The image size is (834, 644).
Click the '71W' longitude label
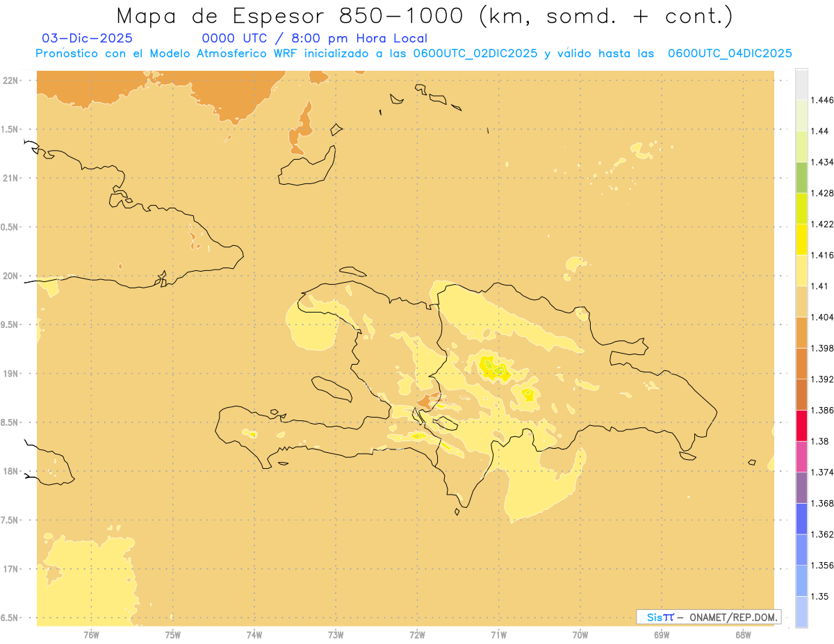[498, 635]
